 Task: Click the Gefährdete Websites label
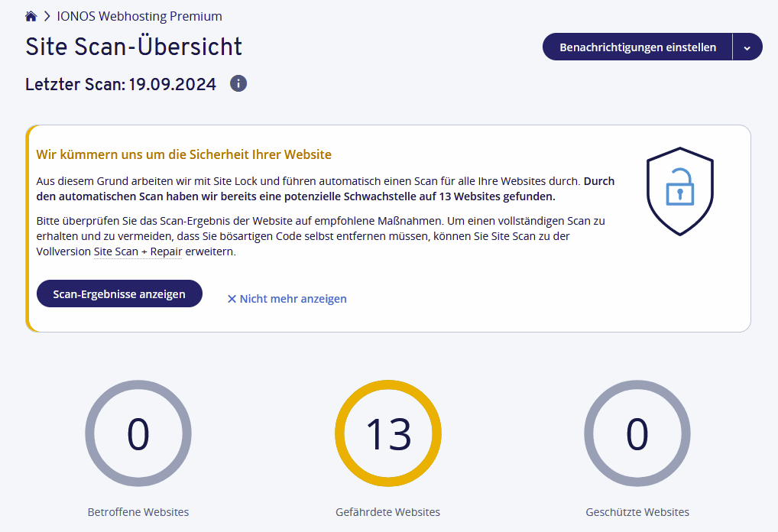(388, 512)
